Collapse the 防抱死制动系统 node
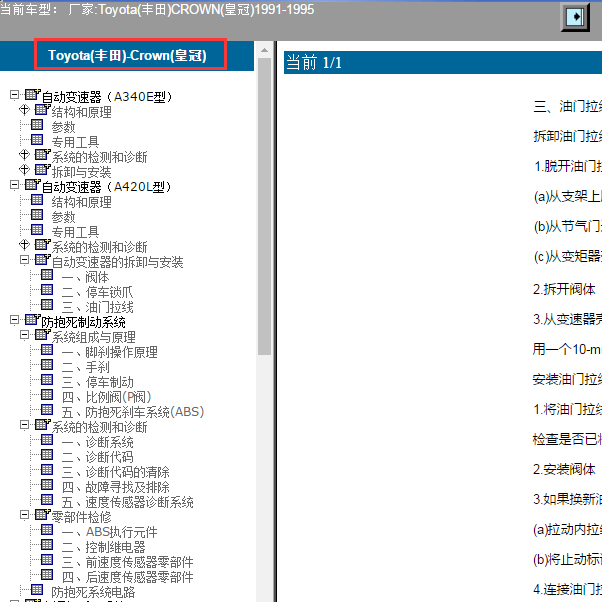 [15, 320]
